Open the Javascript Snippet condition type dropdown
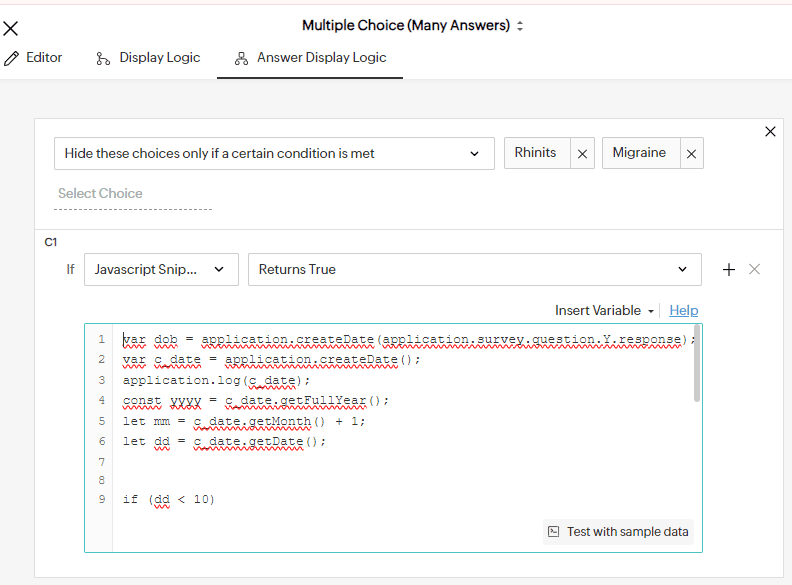The width and height of the screenshot is (792, 585). click(x=161, y=269)
